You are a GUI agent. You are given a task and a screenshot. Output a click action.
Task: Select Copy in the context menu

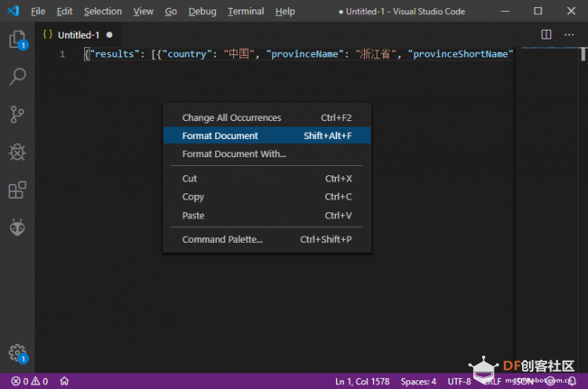267,196
